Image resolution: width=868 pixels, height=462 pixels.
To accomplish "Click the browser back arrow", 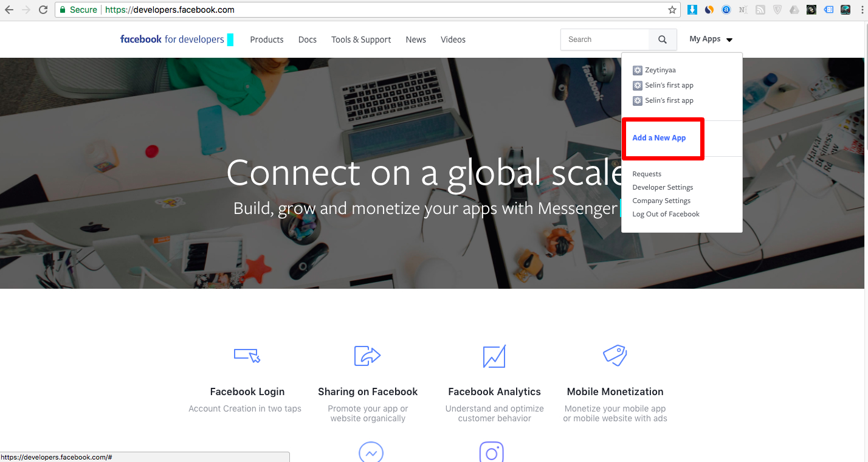I will click(x=9, y=10).
